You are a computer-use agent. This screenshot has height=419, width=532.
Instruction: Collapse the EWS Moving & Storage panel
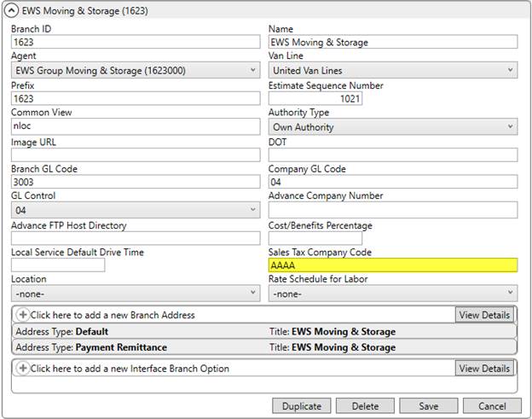tap(12, 12)
